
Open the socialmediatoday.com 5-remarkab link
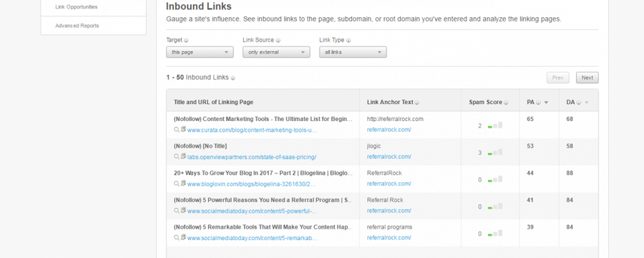tap(252, 238)
